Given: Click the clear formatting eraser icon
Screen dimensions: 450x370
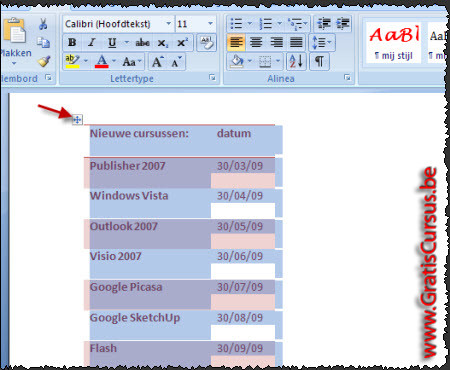Looking at the screenshot, I should pyautogui.click(x=207, y=43).
